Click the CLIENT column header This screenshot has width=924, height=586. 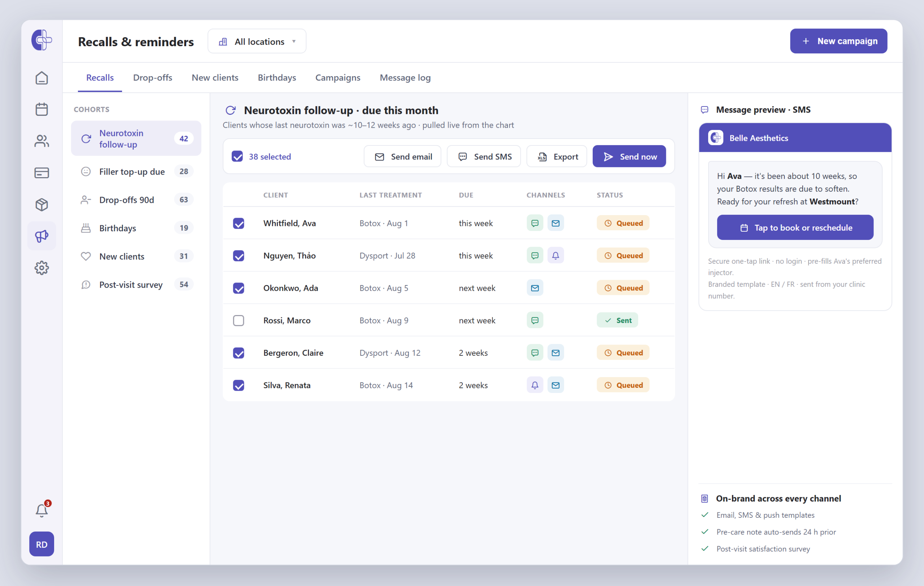(x=275, y=195)
